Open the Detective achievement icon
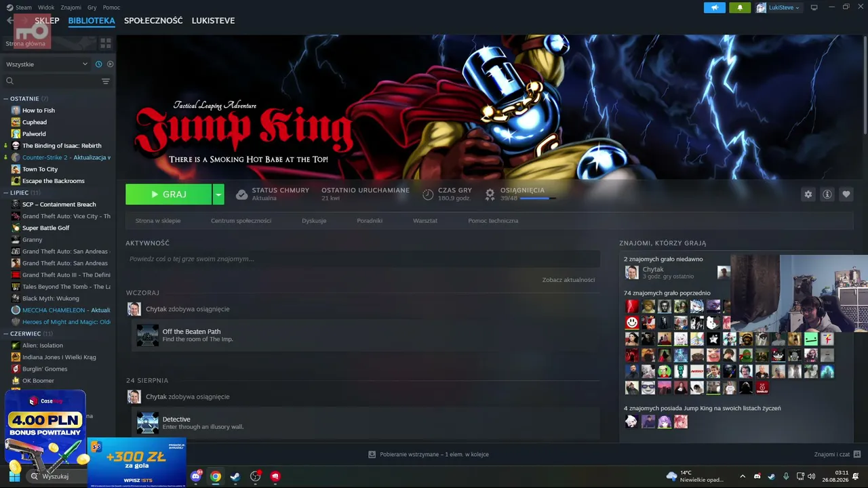 tap(148, 422)
